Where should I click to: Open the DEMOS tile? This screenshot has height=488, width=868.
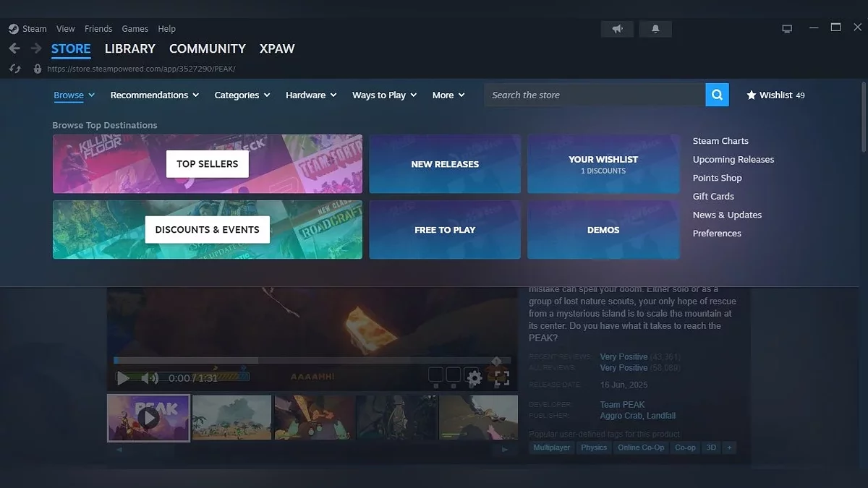(x=603, y=230)
